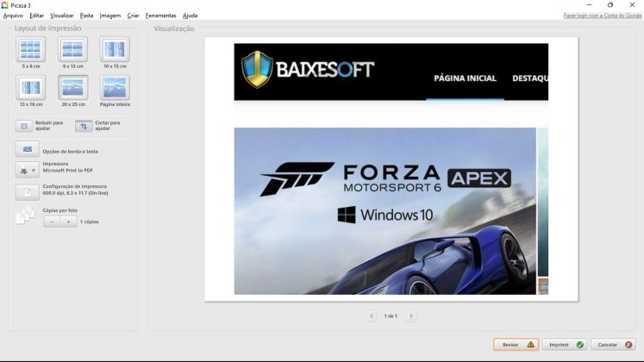Click the Revisar button
The width and height of the screenshot is (644, 362).
tap(516, 345)
